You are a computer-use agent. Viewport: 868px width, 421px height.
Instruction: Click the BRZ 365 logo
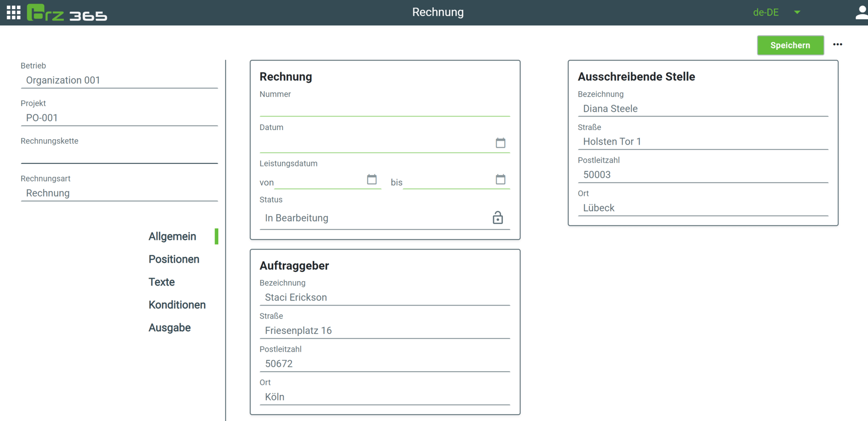click(x=67, y=13)
